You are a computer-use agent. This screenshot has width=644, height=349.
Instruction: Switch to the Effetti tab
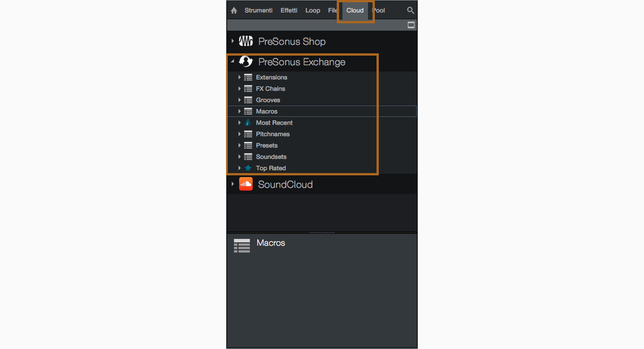point(288,11)
